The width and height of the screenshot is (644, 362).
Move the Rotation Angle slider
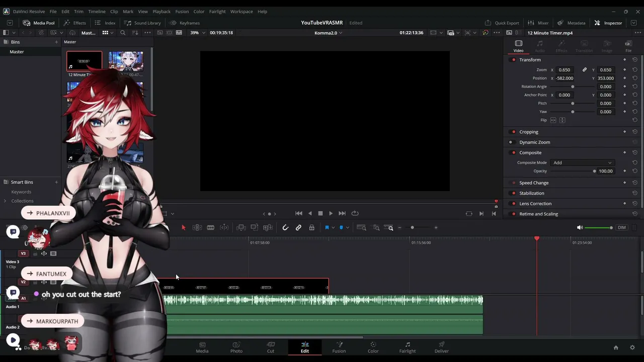(x=573, y=86)
